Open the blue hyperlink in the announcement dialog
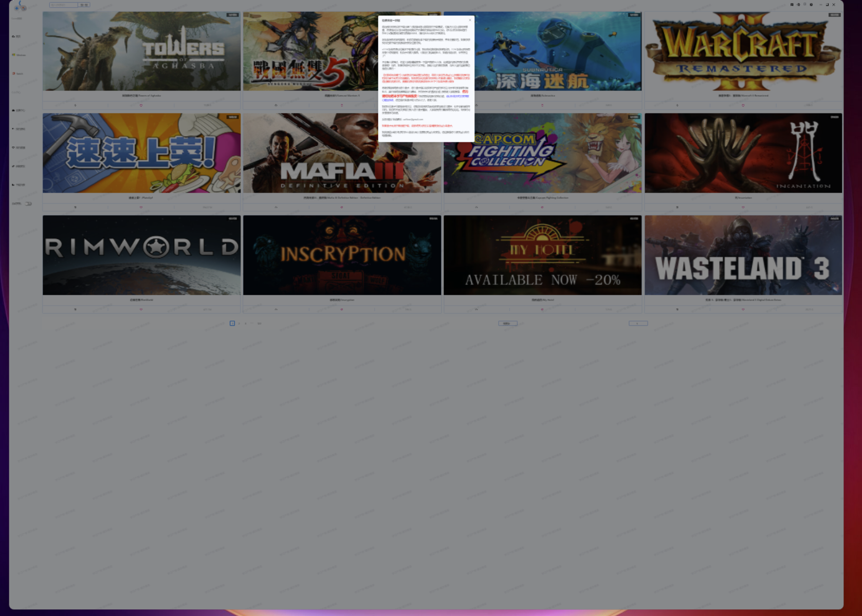Image resolution: width=862 pixels, height=616 pixels. 457,96
